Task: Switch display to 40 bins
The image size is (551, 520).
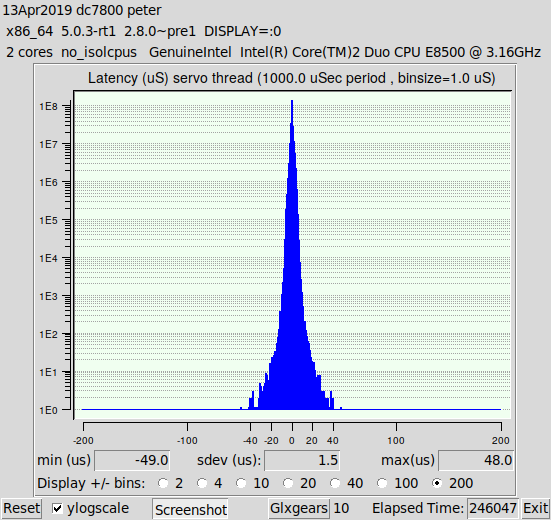Action: click(335, 483)
